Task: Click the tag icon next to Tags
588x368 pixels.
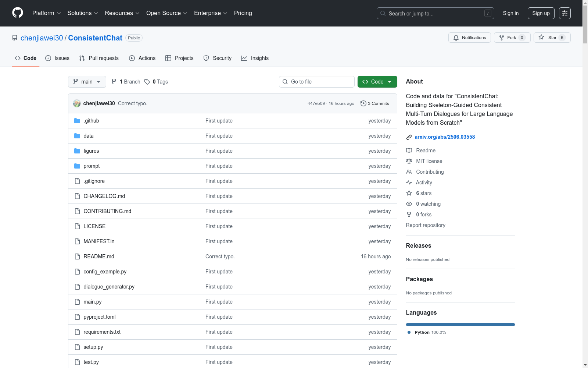Action: [147, 82]
